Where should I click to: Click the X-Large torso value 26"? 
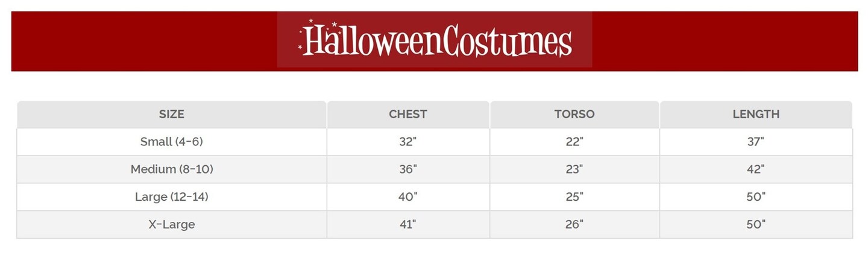coord(574,224)
